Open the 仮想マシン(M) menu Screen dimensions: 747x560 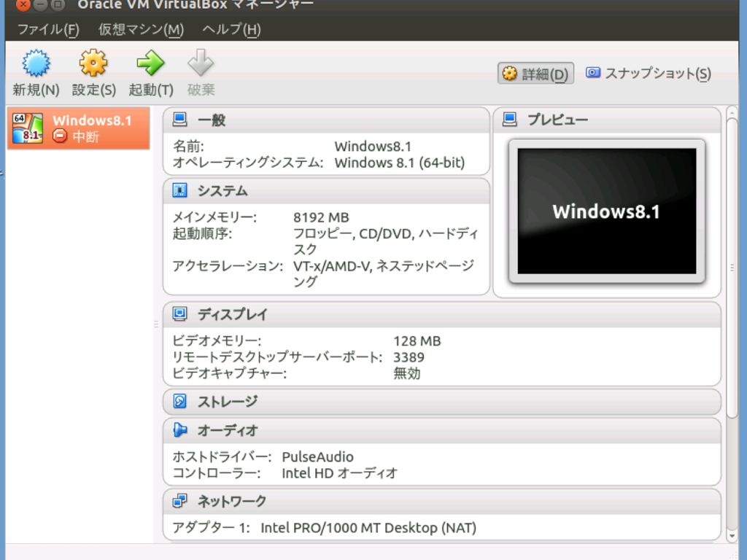pos(141,29)
